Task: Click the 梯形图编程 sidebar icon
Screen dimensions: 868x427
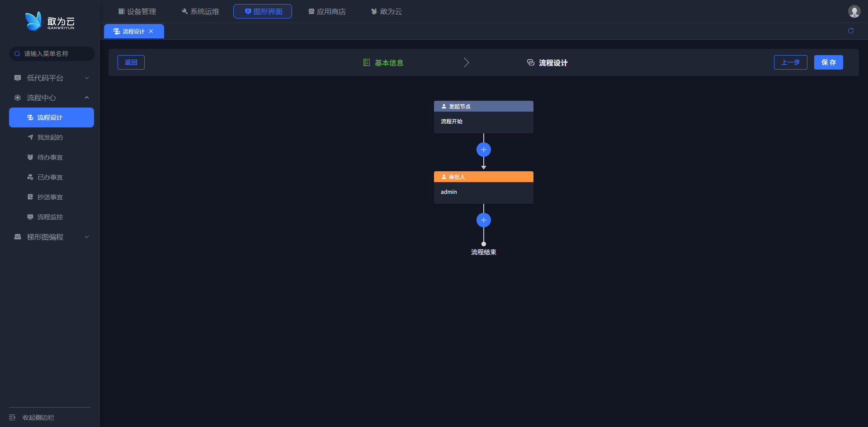Action: [18, 237]
